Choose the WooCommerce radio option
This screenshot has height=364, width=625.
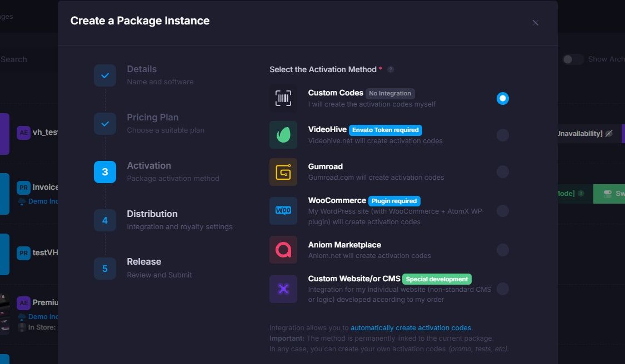[502, 211]
